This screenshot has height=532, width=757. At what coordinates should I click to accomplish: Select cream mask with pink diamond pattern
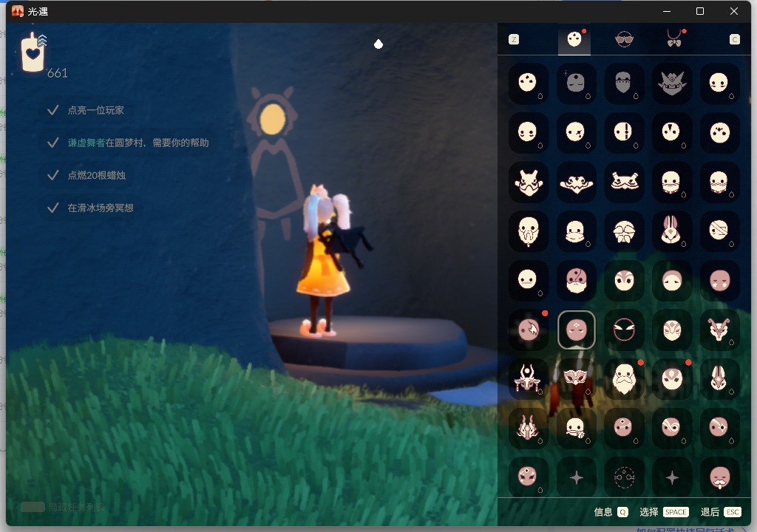(671, 330)
